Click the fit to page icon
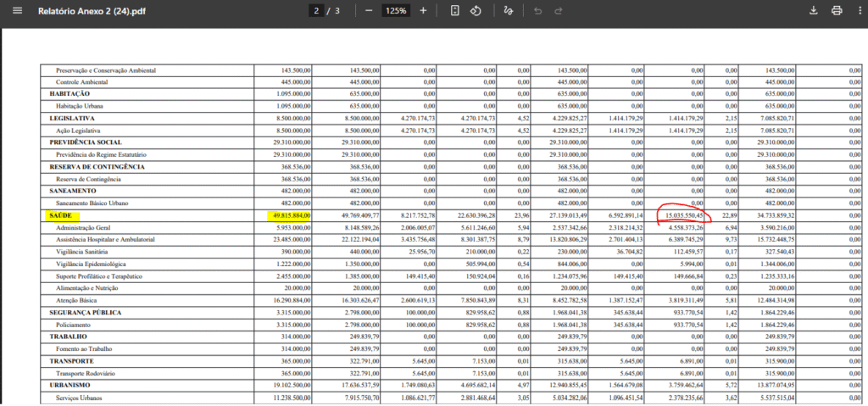 [x=455, y=10]
